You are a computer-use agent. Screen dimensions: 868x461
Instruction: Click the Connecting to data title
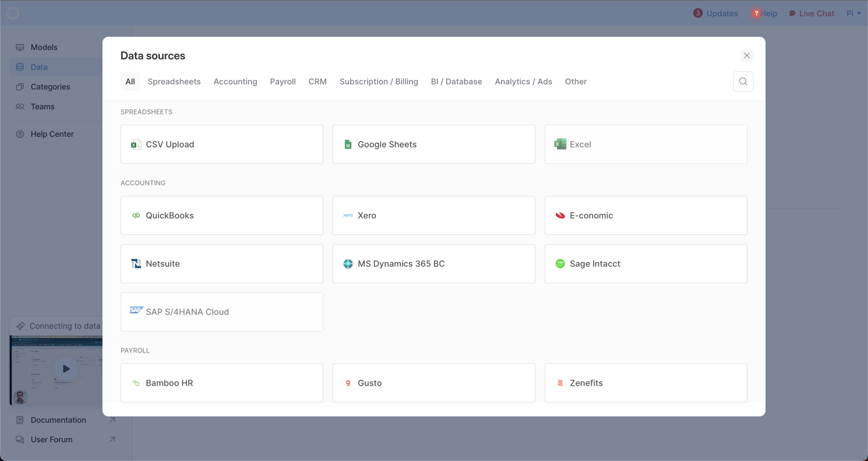pos(65,326)
